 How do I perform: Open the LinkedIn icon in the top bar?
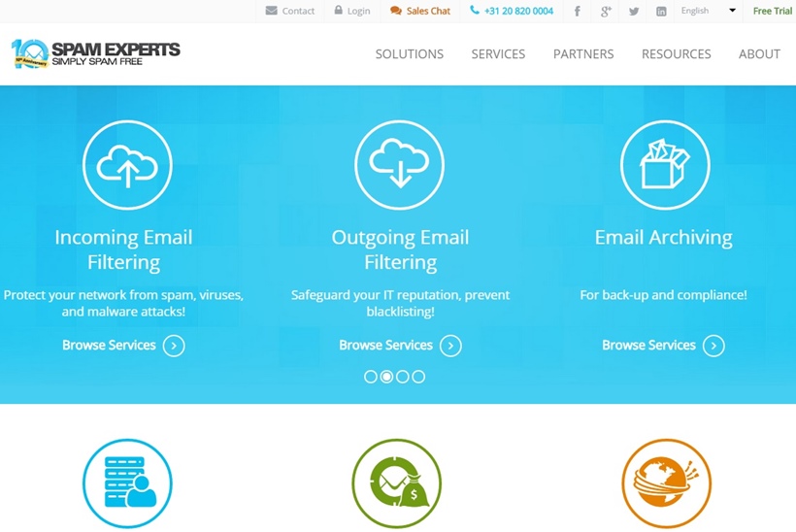(661, 12)
